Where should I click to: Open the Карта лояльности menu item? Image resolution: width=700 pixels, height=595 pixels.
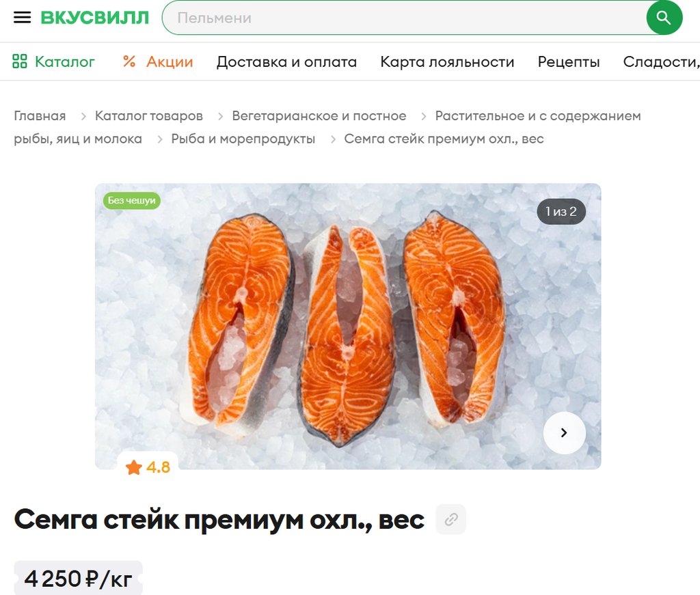[x=447, y=61]
